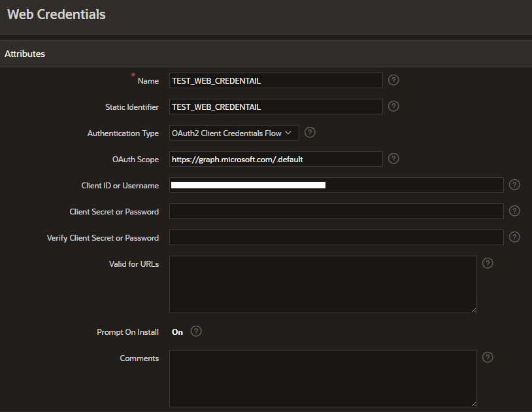Focus the Static Identifier text field
Viewport: 532px width, 412px height.
[276, 107]
